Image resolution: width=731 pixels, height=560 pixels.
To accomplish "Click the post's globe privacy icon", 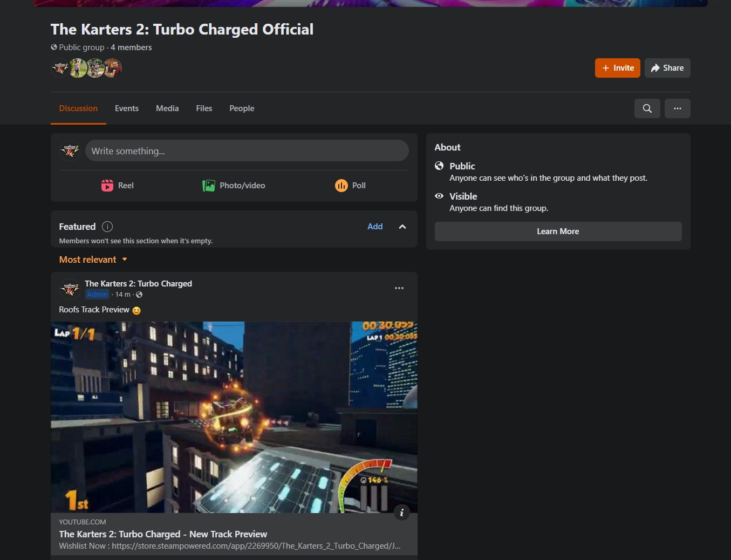I will [139, 295].
